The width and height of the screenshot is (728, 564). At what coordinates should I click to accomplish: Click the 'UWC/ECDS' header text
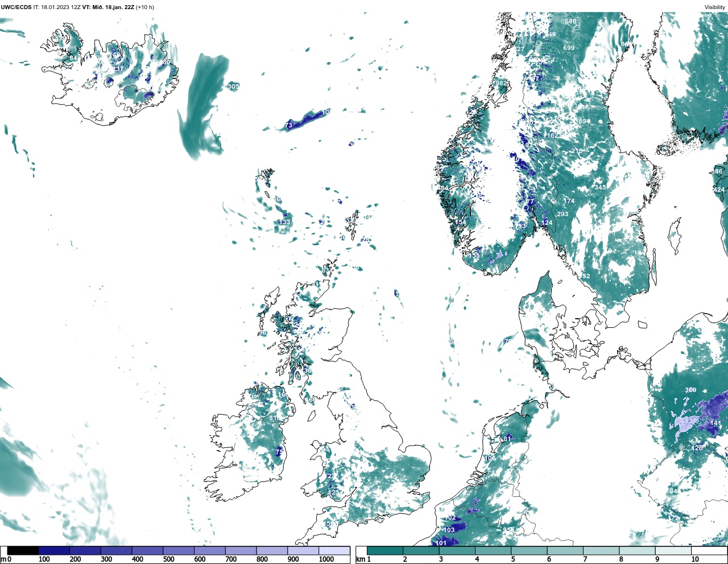click(x=16, y=7)
